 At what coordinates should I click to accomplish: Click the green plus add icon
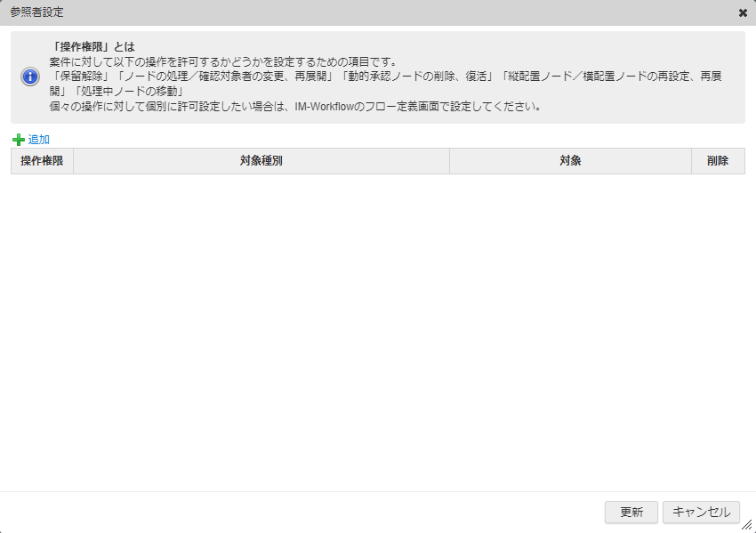(x=19, y=140)
